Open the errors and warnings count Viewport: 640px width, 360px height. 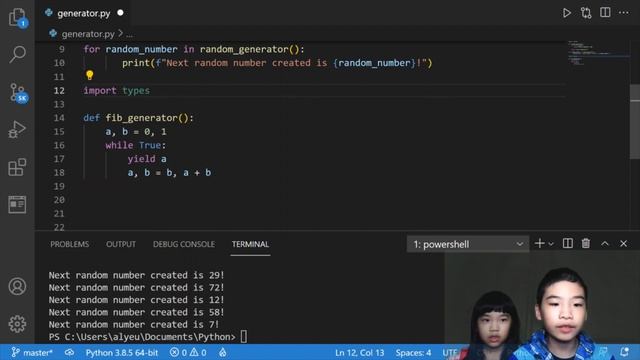point(188,353)
